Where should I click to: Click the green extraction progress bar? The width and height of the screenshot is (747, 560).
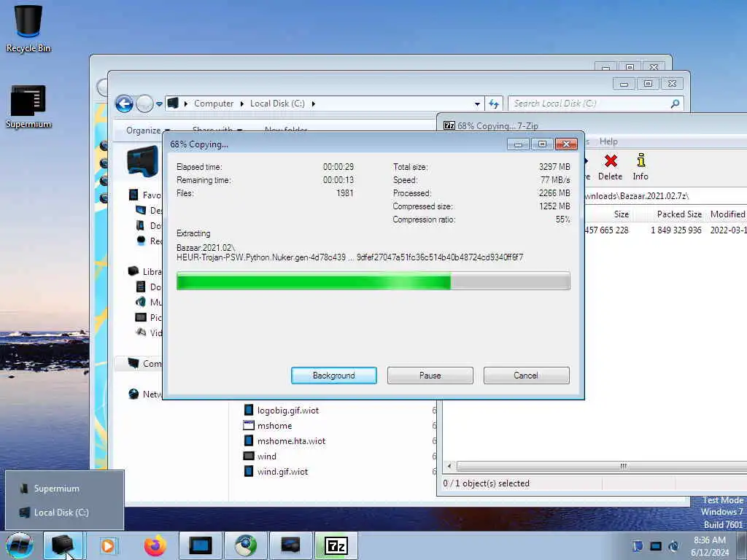(373, 281)
